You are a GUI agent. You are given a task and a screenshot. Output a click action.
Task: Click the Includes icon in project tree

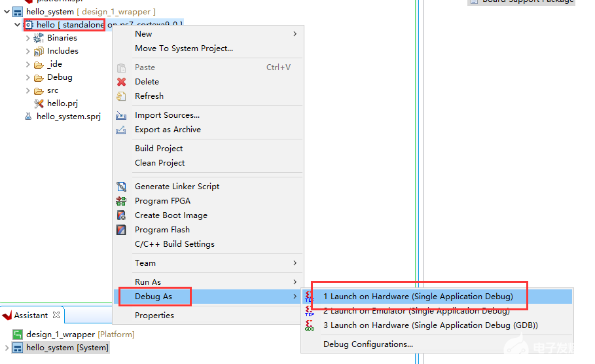[39, 51]
